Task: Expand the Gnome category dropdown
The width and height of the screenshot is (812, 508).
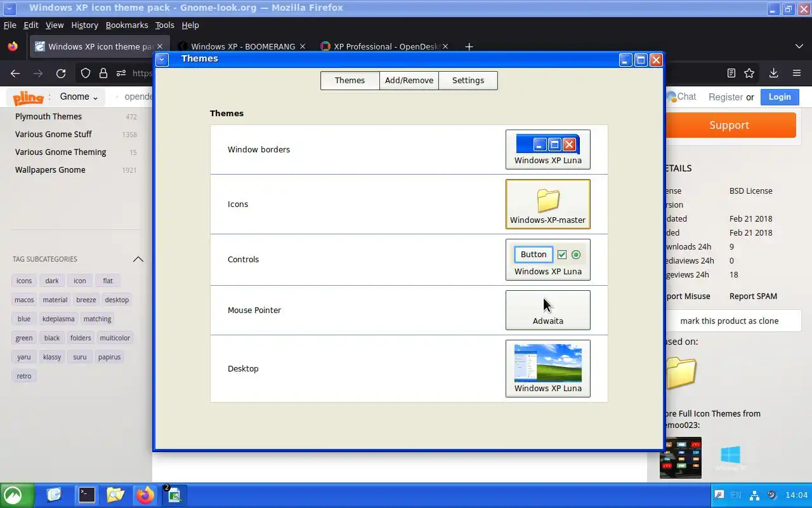Action: click(x=79, y=97)
